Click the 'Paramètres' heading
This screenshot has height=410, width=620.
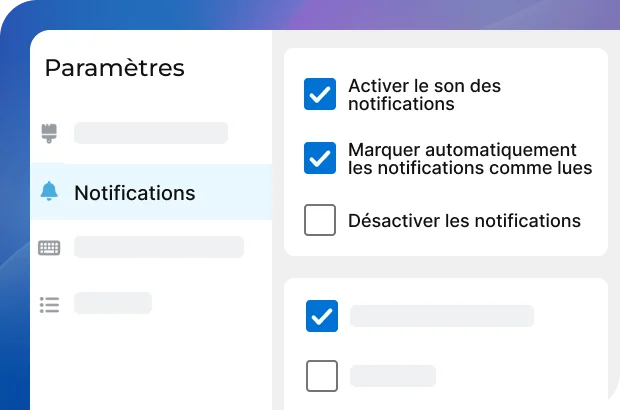115,68
